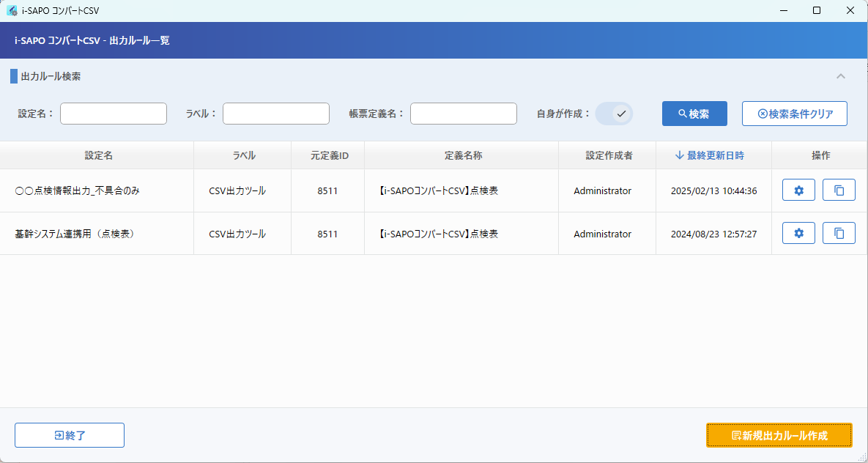Open settings gear for 基幹システム連携用 row
868x463 pixels.
coord(798,233)
